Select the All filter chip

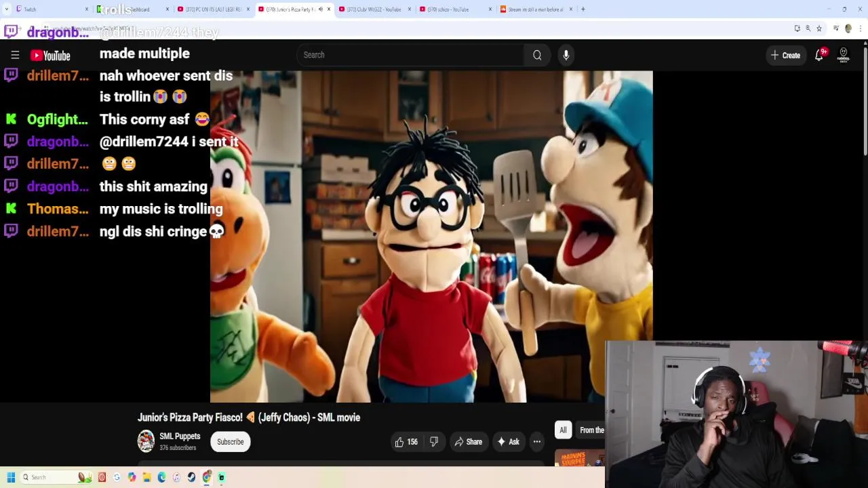563,430
